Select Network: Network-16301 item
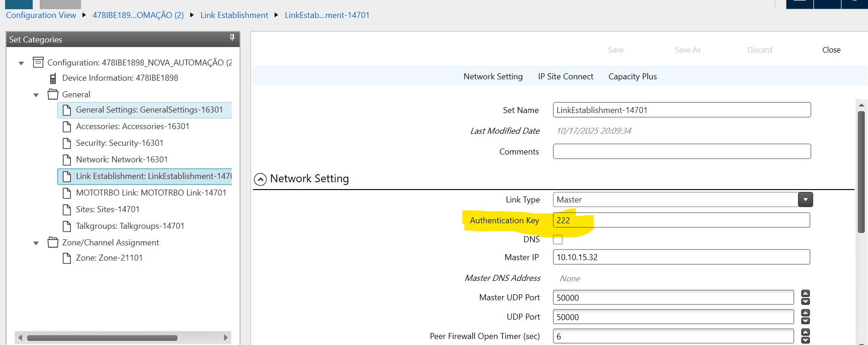The height and width of the screenshot is (345, 868). (x=122, y=160)
